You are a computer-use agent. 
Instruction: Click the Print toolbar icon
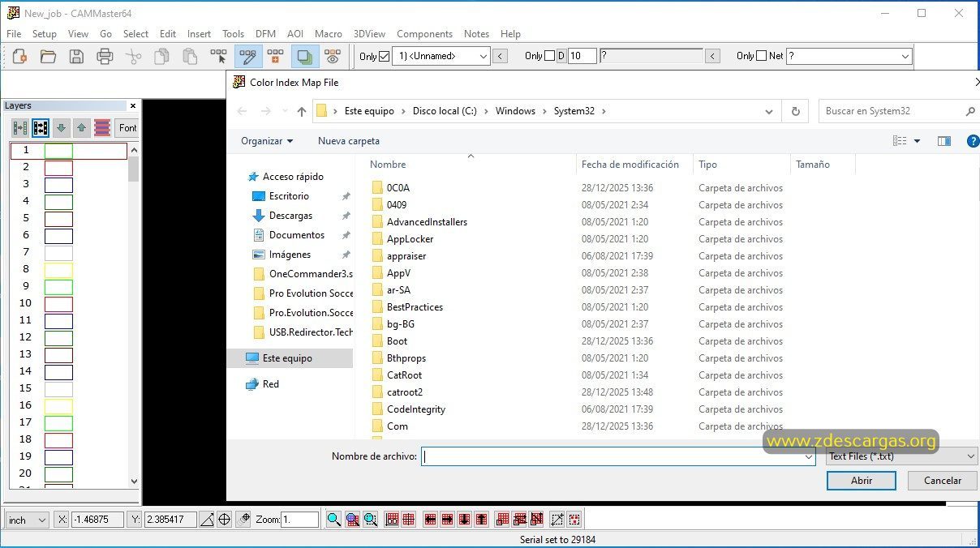[105, 56]
